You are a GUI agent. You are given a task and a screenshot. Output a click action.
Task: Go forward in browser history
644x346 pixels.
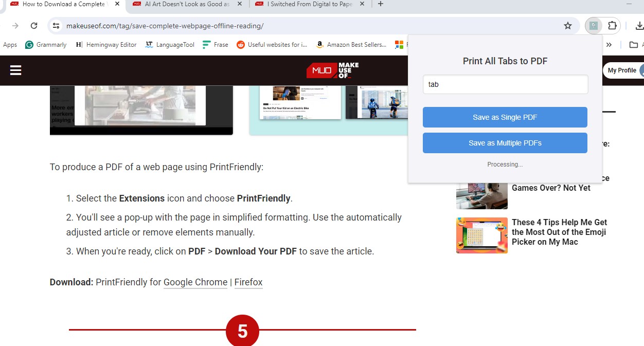[x=15, y=26]
